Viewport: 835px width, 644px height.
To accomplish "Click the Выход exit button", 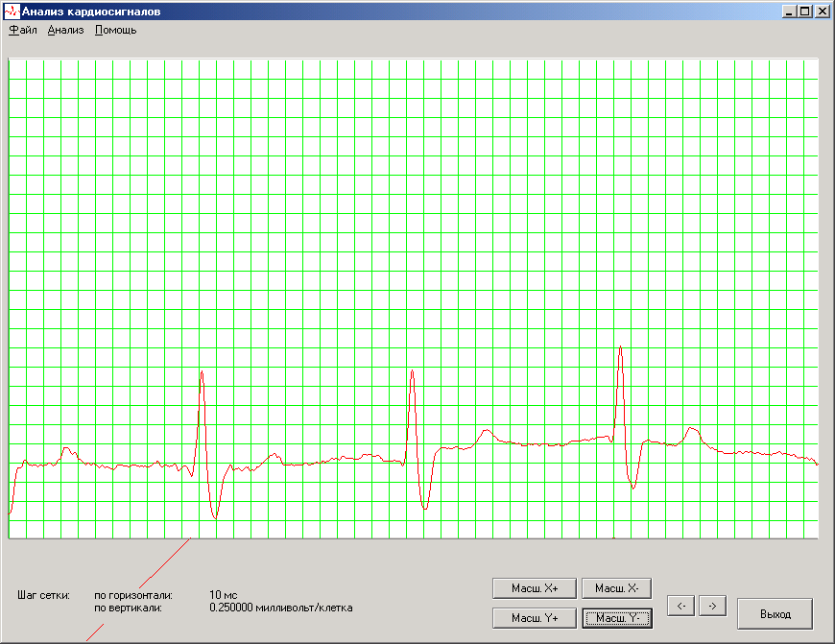I will tap(775, 614).
